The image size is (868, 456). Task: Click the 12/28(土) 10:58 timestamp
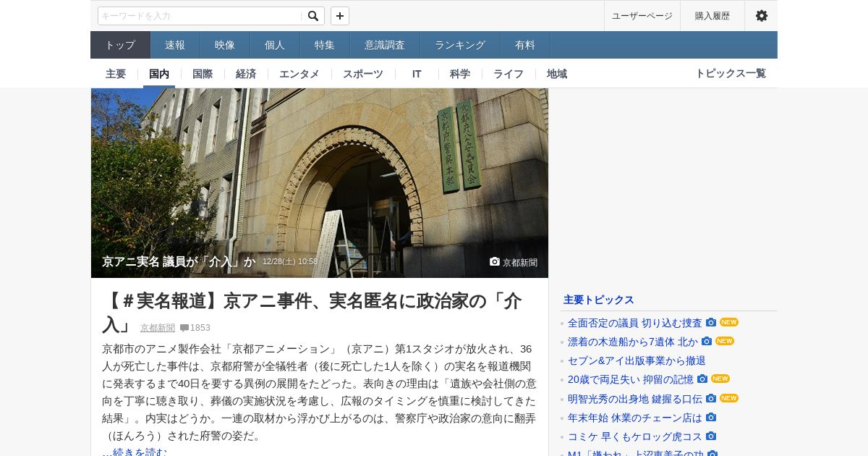point(290,262)
